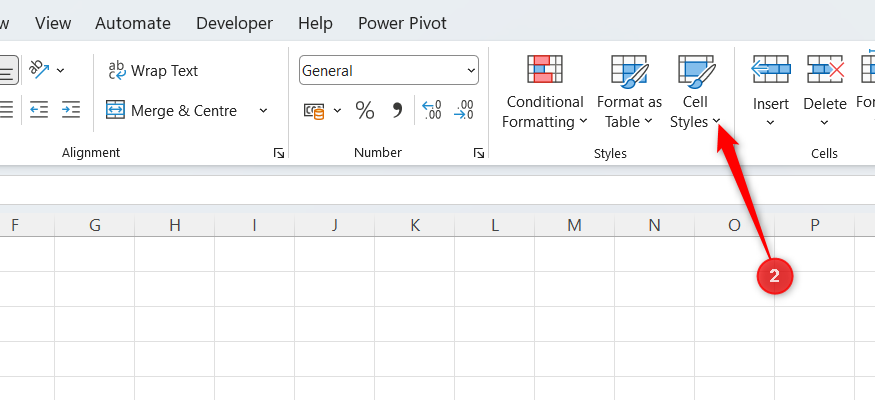Image resolution: width=875 pixels, height=400 pixels.
Task: Select column M header
Action: (x=574, y=225)
